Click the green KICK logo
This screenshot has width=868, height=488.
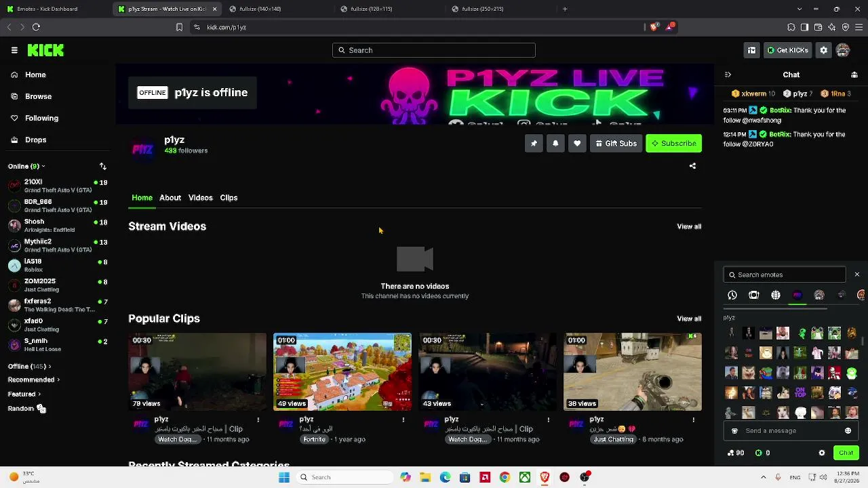pyautogui.click(x=45, y=50)
